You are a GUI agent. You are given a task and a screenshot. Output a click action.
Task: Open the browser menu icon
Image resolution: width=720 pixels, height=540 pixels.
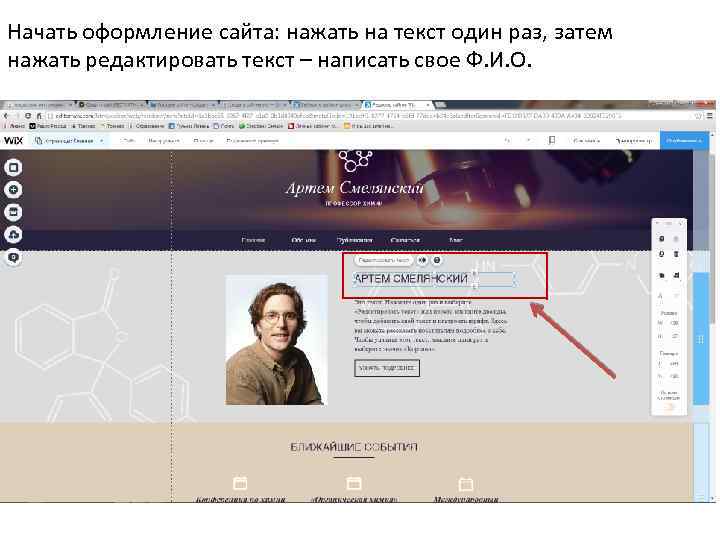(710, 116)
